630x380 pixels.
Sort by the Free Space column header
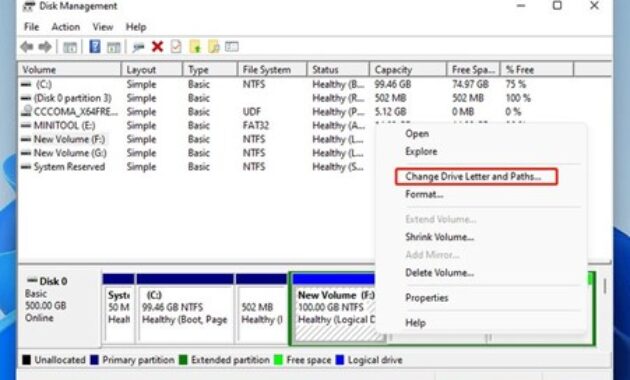click(x=473, y=69)
